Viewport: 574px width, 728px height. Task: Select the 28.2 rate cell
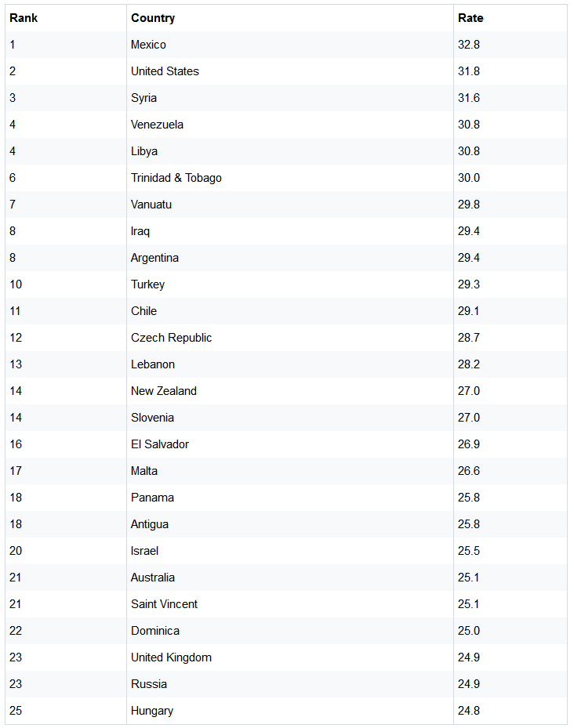coord(469,364)
